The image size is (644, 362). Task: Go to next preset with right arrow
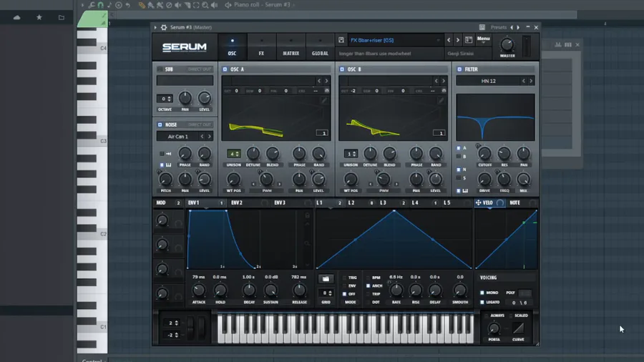(x=457, y=40)
